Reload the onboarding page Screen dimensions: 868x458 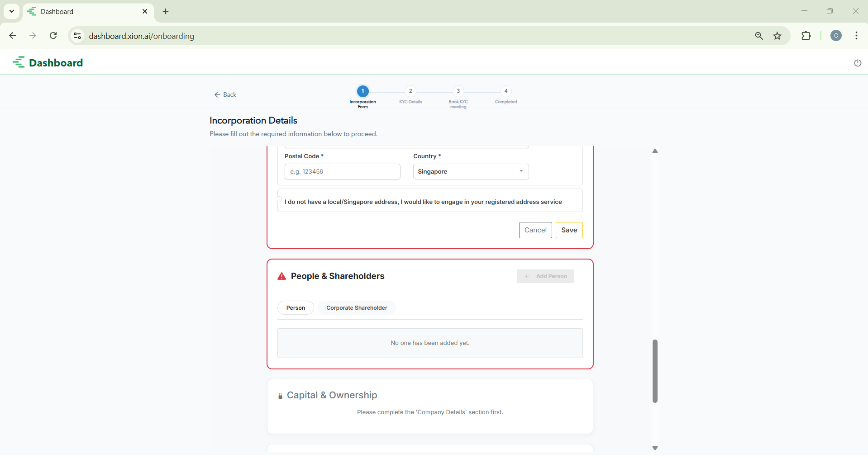[53, 36]
